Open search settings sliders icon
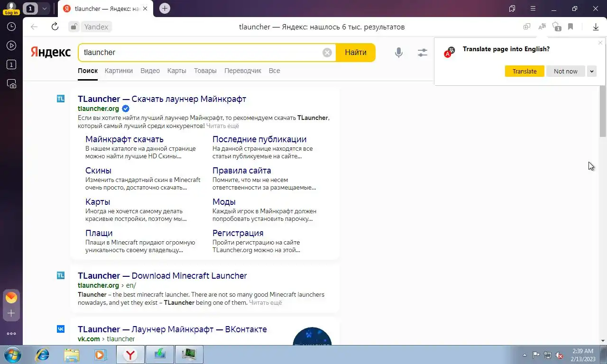 [423, 53]
